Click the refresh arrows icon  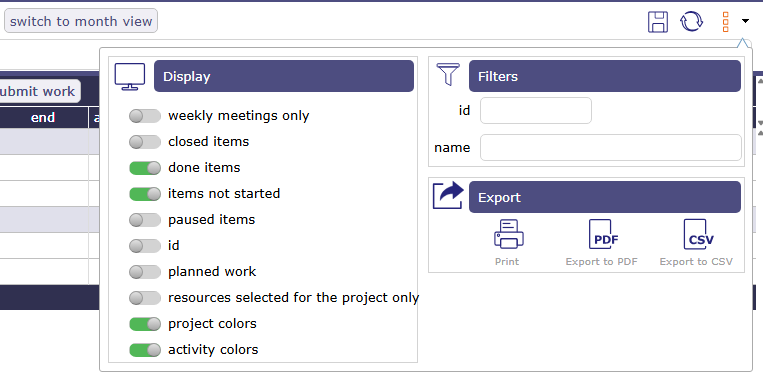[691, 22]
